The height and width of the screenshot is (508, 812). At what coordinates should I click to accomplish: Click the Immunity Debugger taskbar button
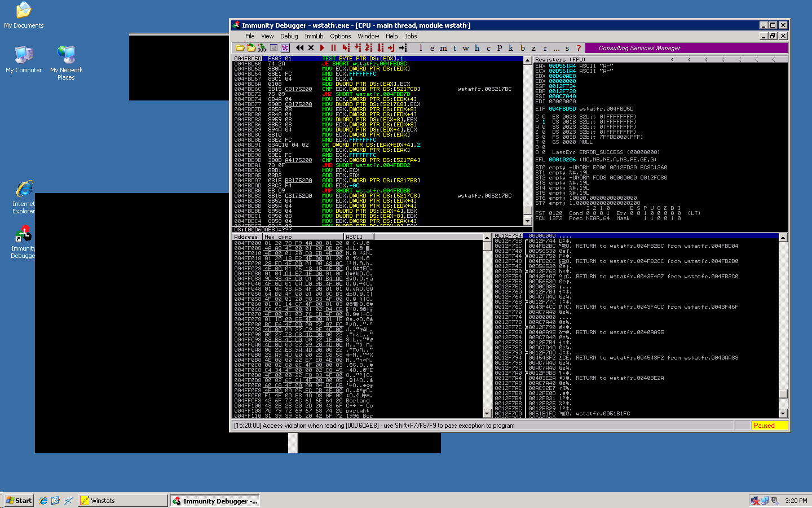(x=215, y=501)
